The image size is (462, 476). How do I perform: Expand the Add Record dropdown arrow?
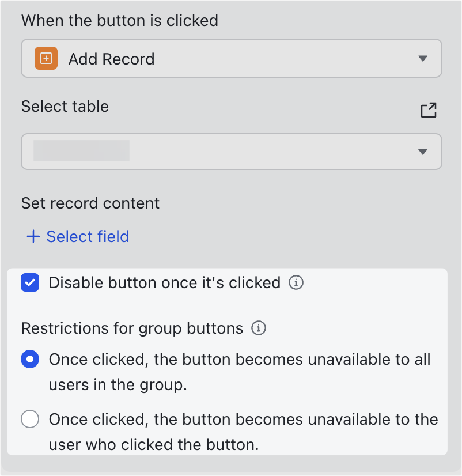423,59
